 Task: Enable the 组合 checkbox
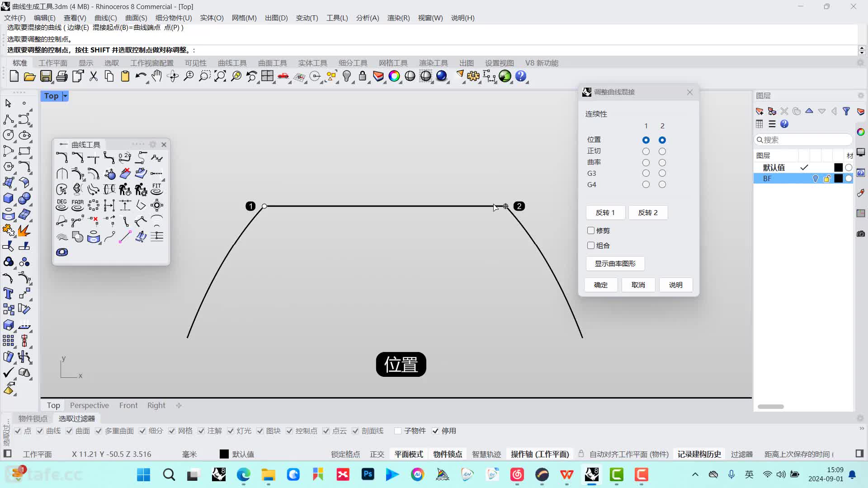click(591, 245)
